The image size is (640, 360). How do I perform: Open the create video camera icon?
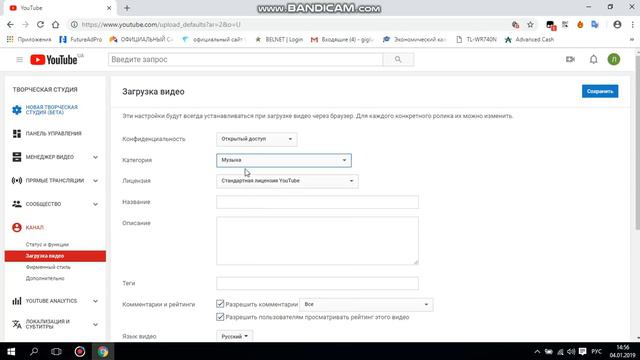(570, 60)
